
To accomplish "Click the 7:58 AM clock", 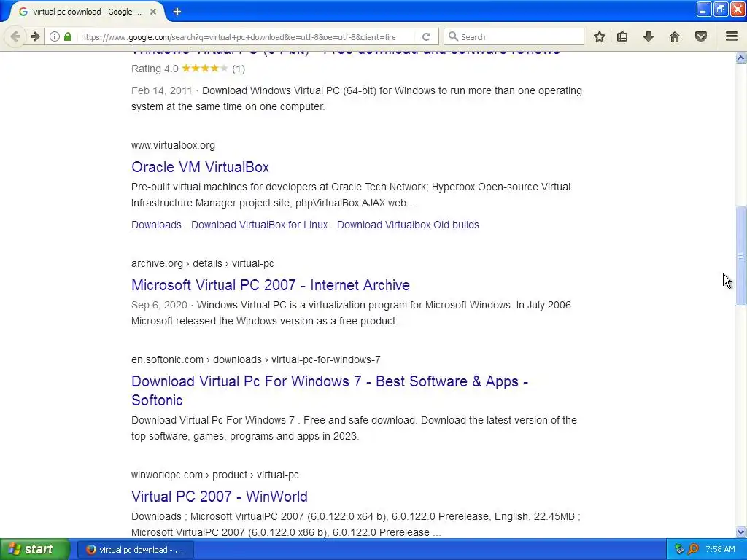I will 720,550.
